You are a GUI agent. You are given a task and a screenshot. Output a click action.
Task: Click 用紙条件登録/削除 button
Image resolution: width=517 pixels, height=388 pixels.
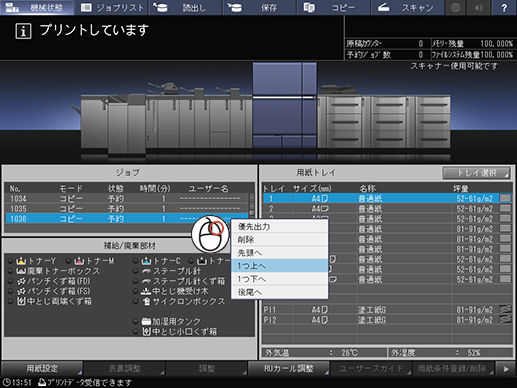pos(453,368)
